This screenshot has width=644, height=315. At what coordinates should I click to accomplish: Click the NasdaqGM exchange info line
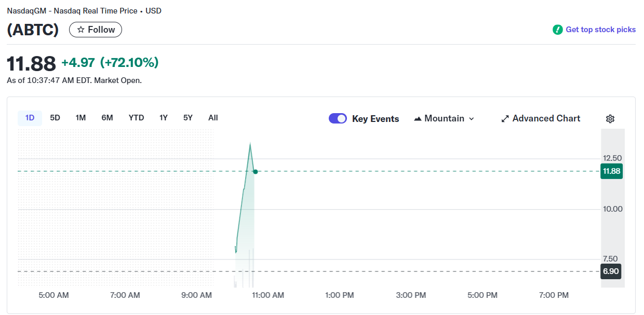84,10
